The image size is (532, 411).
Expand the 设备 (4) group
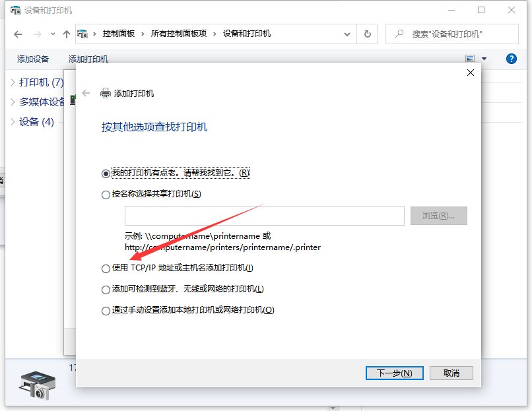click(x=13, y=122)
